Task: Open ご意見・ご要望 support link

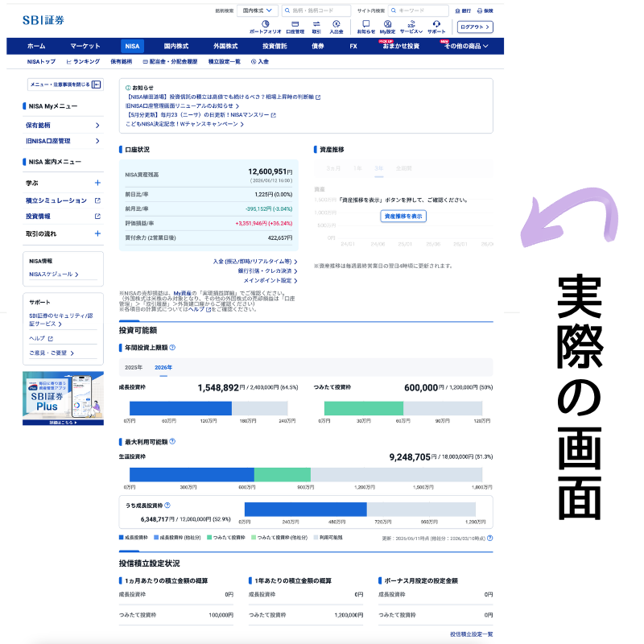Action: tap(52, 353)
